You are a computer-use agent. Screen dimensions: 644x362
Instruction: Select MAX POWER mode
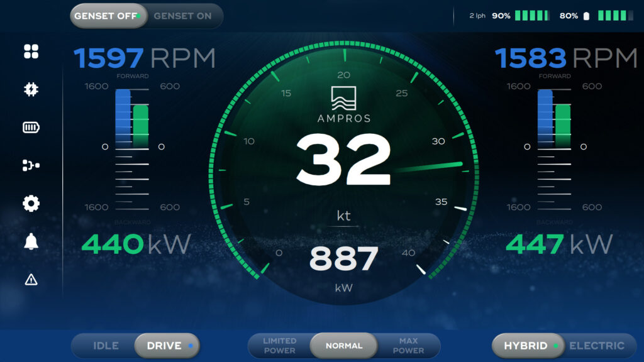click(408, 346)
